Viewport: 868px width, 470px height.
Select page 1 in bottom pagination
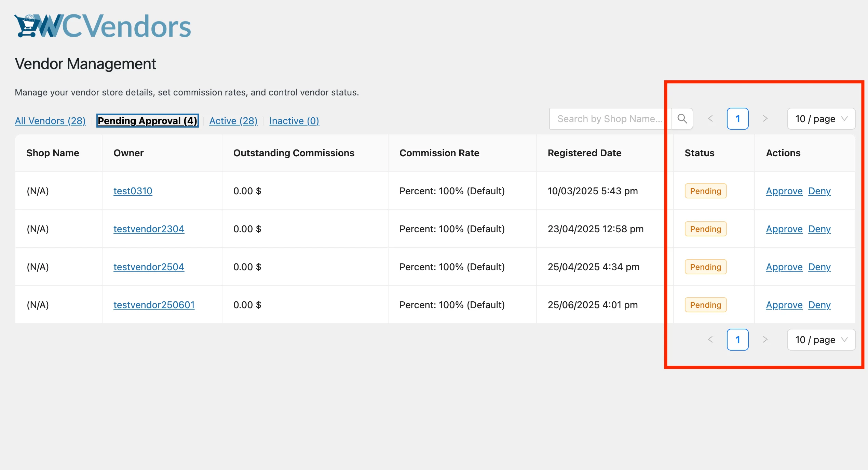pyautogui.click(x=737, y=340)
